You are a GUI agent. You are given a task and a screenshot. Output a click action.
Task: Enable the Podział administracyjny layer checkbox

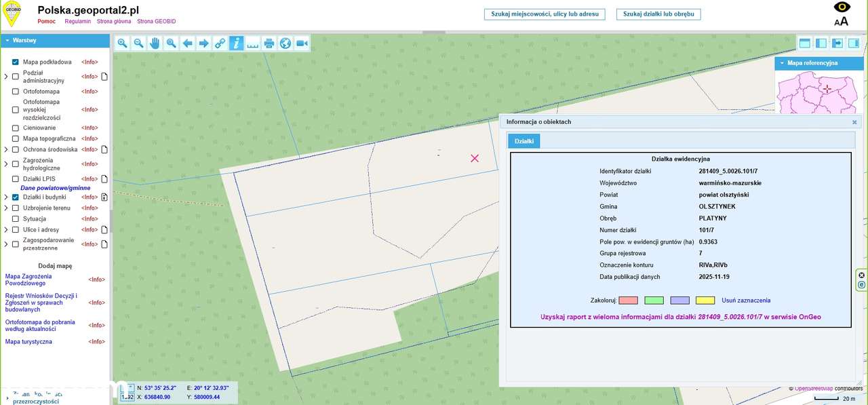tap(16, 77)
